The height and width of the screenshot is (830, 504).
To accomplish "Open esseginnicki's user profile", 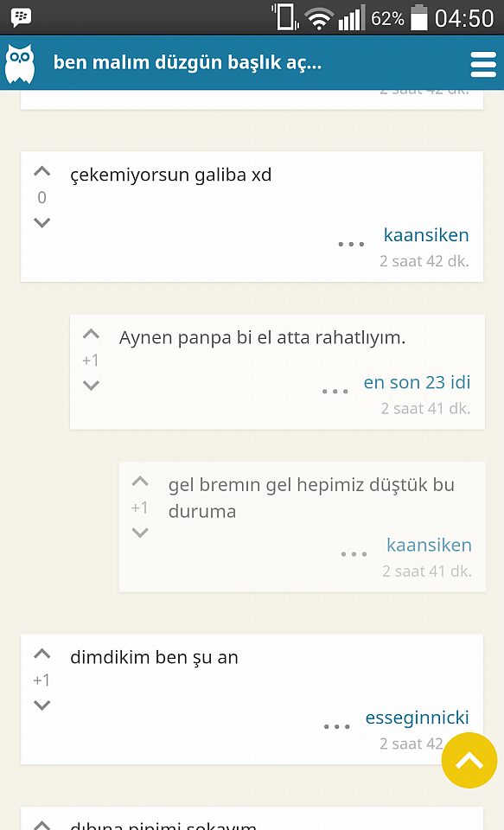I will (x=418, y=718).
